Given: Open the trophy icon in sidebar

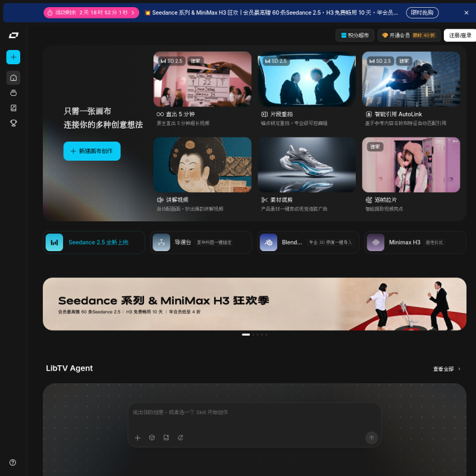Looking at the screenshot, I should (13, 123).
